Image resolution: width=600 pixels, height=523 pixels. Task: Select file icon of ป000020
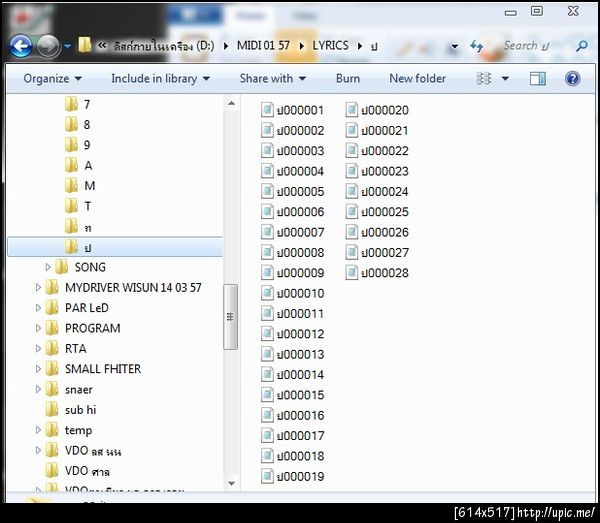pos(352,110)
